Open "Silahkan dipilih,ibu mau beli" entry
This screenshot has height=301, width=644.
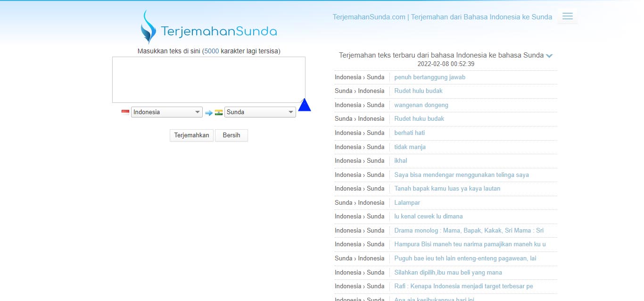(x=448, y=273)
